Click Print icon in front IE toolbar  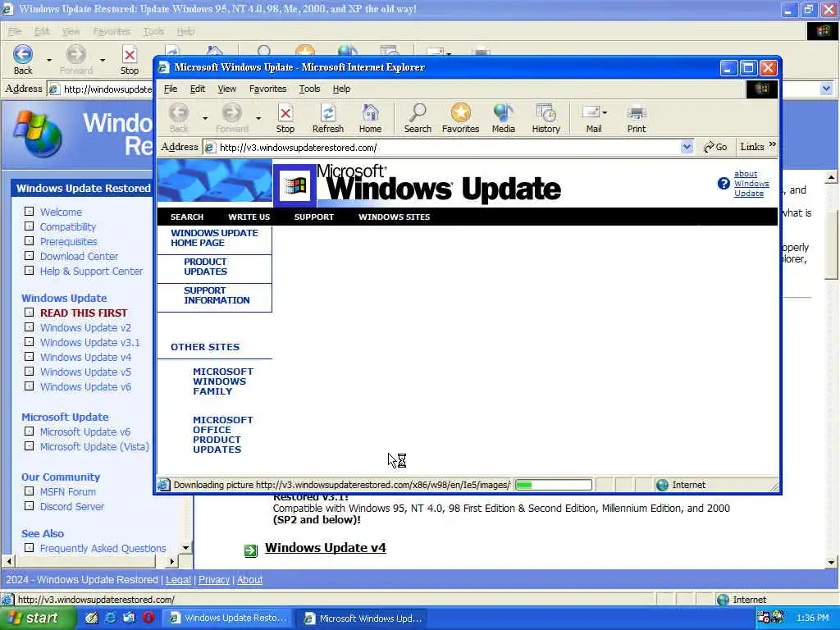tap(637, 113)
